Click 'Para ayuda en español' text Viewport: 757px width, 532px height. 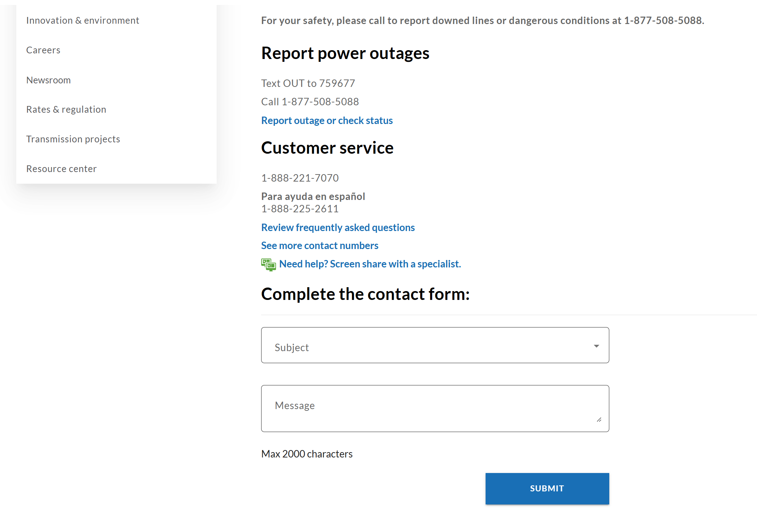(313, 196)
